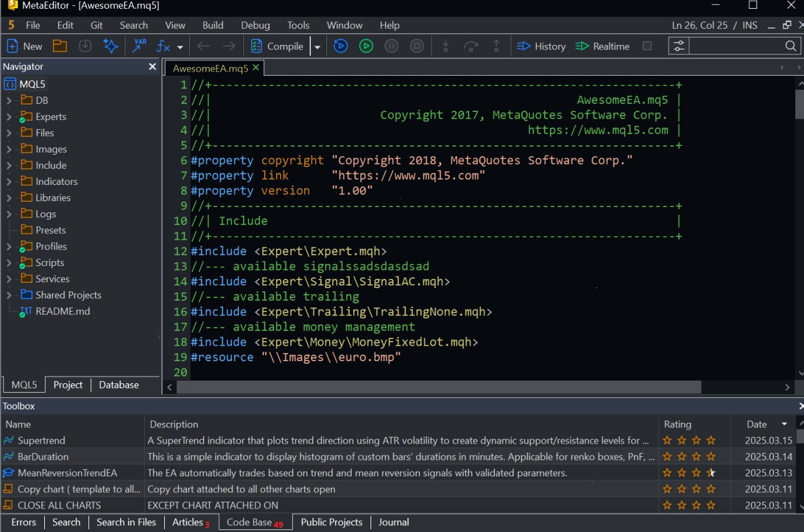Start profiling on History data

[541, 46]
